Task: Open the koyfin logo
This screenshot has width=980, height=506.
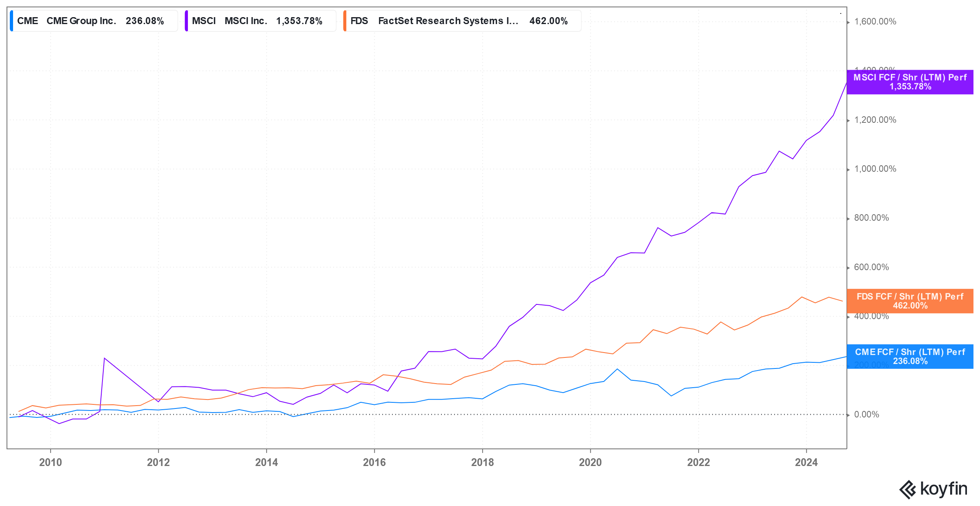Action: [933, 489]
